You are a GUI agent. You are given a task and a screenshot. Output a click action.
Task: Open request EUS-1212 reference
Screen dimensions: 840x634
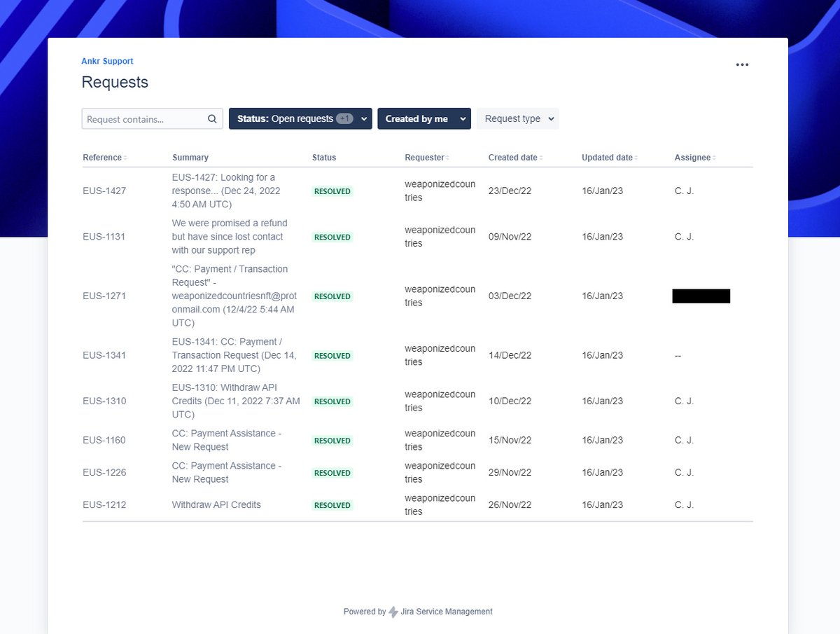point(104,504)
